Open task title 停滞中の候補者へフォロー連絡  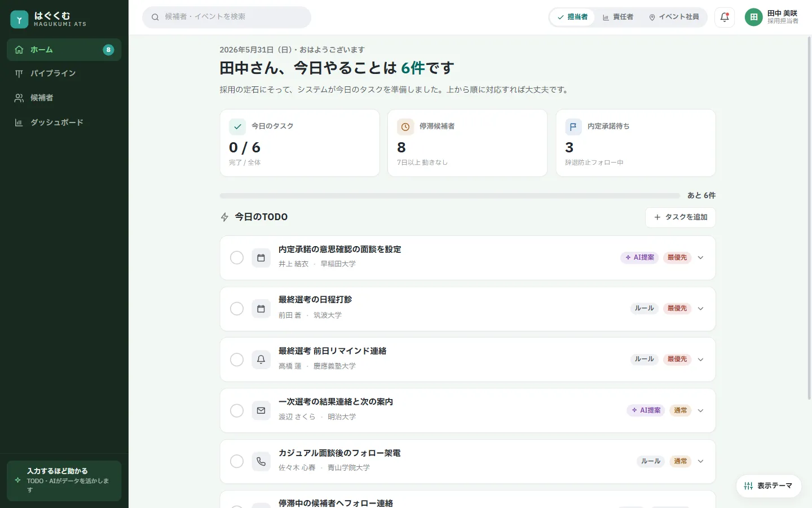tap(336, 503)
